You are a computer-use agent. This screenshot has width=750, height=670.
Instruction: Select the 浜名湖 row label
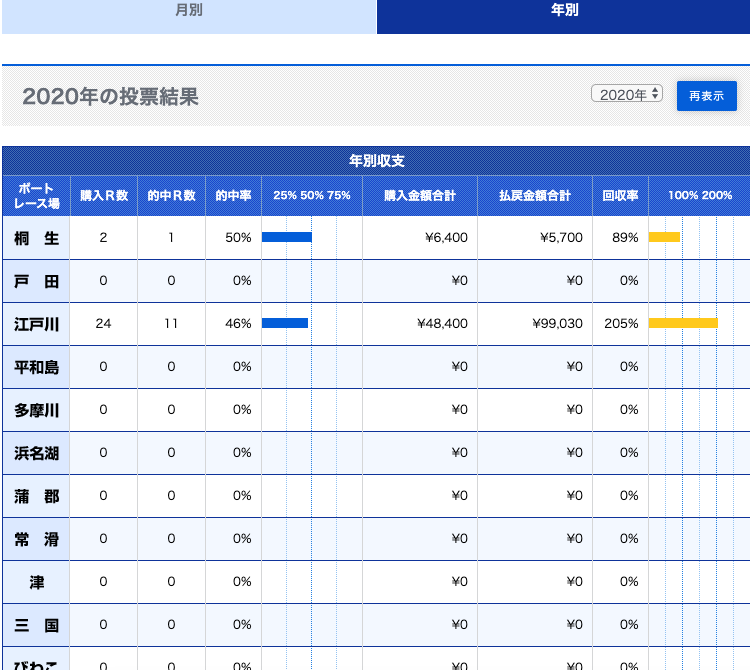coord(36,453)
